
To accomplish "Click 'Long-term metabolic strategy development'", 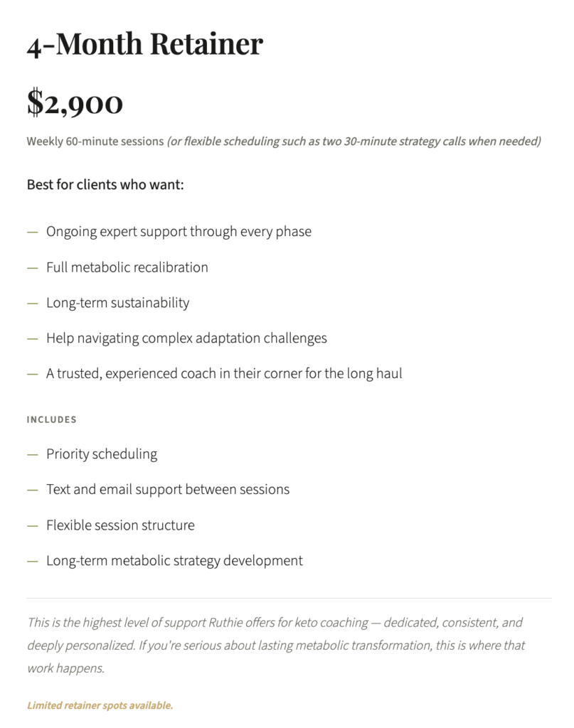I will click(174, 561).
